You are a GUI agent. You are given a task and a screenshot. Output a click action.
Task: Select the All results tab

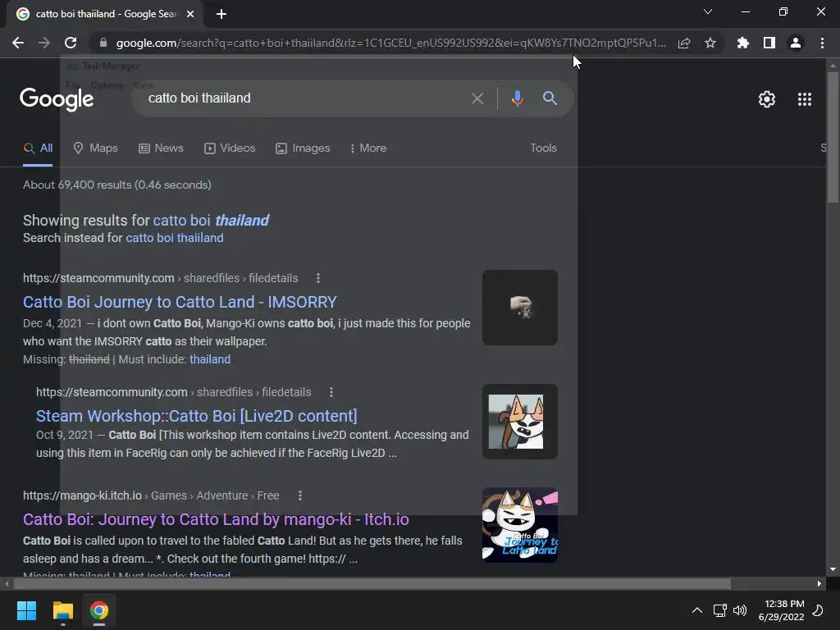click(38, 148)
